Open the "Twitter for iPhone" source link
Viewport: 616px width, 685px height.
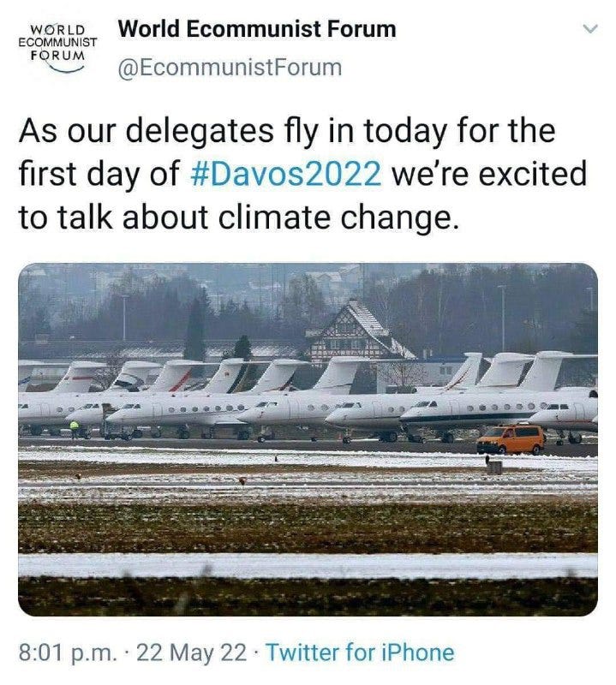tap(360, 652)
